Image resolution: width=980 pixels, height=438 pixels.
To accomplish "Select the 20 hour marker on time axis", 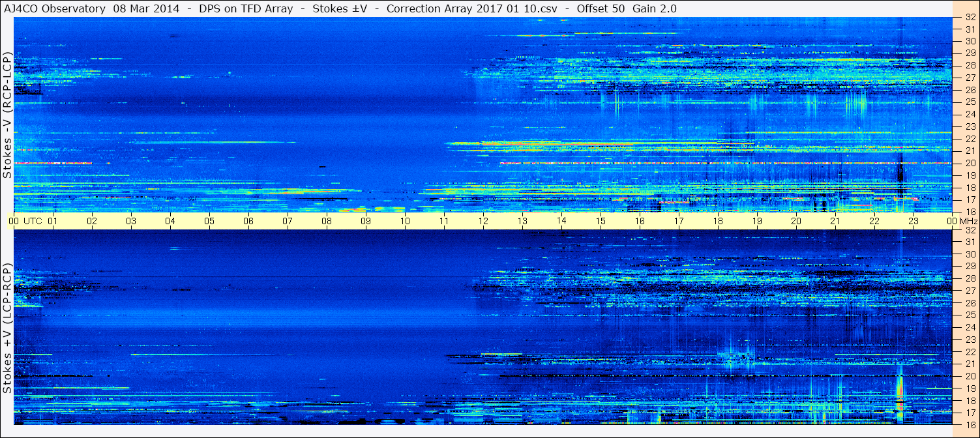I will point(796,221).
